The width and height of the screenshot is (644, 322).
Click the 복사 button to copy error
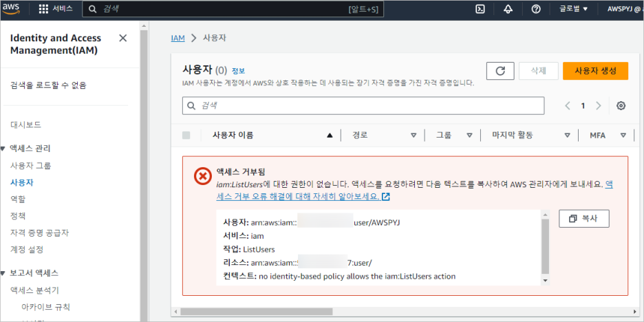click(584, 219)
